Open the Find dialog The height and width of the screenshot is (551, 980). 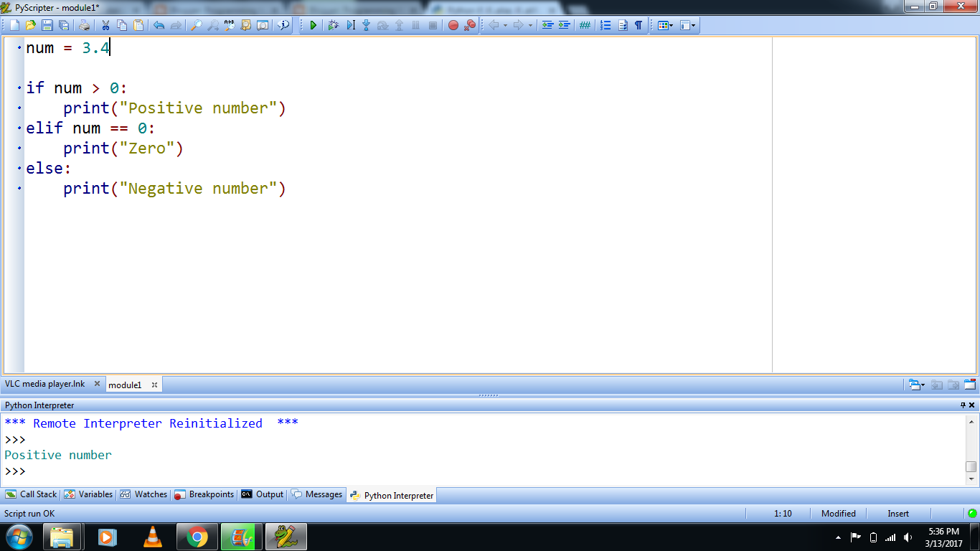coord(194,25)
